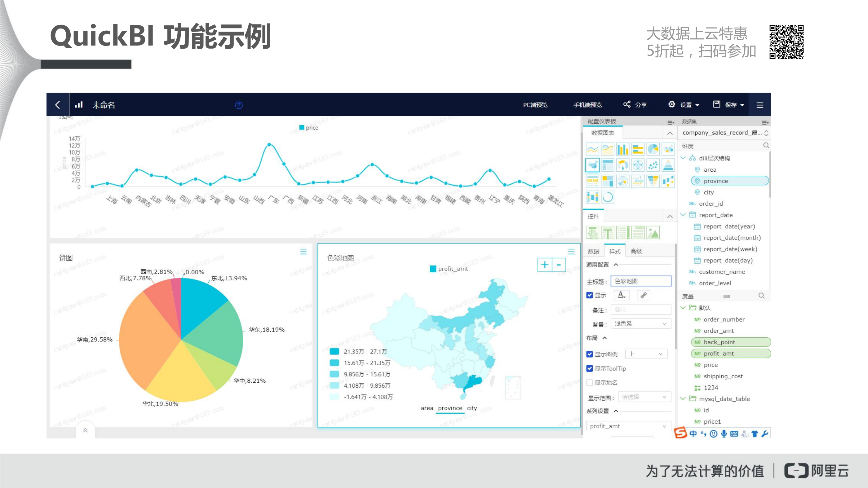Select the vertical bar chart icon
Image resolution: width=868 pixels, height=488 pixels.
[x=623, y=149]
